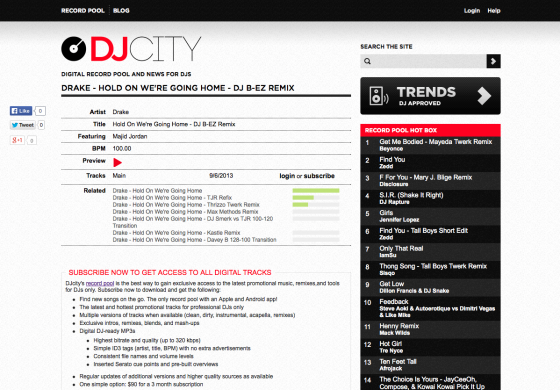The height and width of the screenshot is (390, 560).
Task: Click the Trends DJ Approved banner text
Action: (426, 96)
